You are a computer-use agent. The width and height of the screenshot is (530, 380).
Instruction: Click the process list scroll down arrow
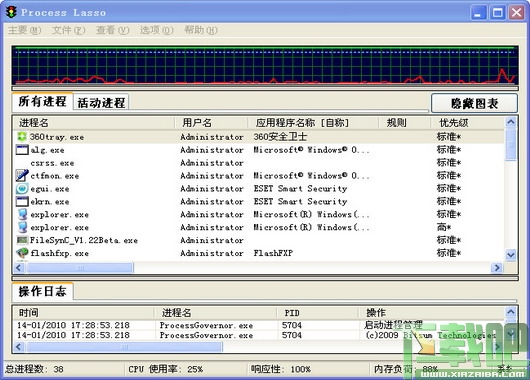pyautogui.click(x=511, y=255)
